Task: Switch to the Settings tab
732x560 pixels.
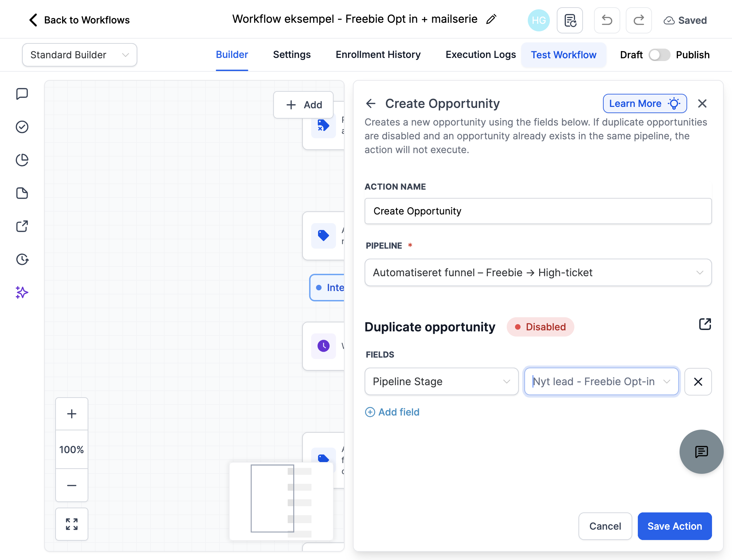Action: pyautogui.click(x=292, y=55)
